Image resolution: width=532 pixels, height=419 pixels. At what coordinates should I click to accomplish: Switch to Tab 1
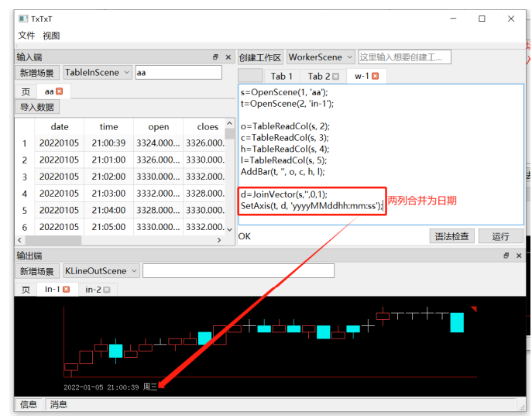click(x=281, y=77)
